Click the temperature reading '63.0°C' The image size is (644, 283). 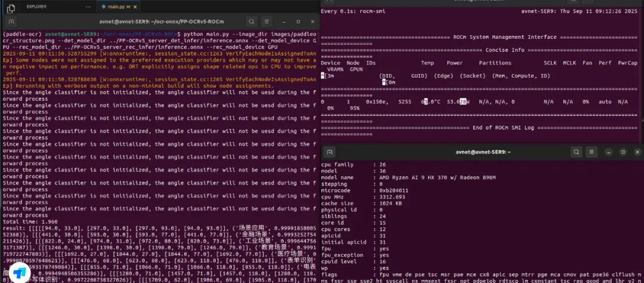tap(431, 101)
